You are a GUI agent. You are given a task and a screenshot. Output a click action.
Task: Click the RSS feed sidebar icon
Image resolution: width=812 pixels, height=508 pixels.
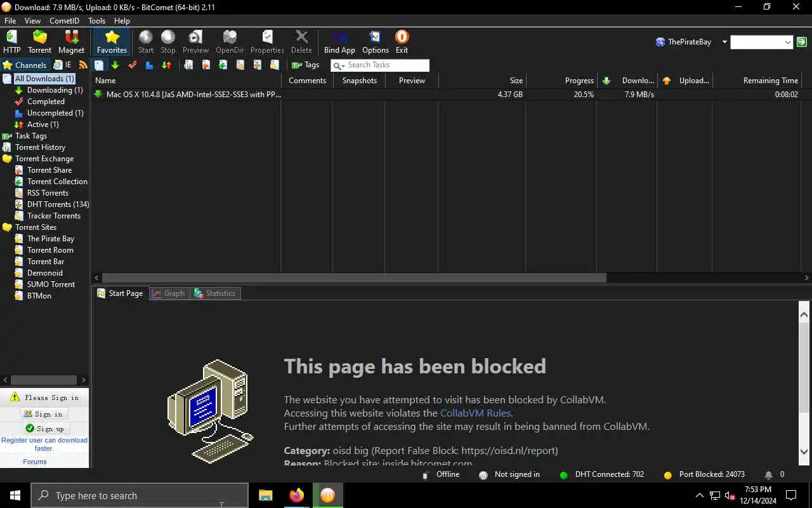(x=83, y=65)
